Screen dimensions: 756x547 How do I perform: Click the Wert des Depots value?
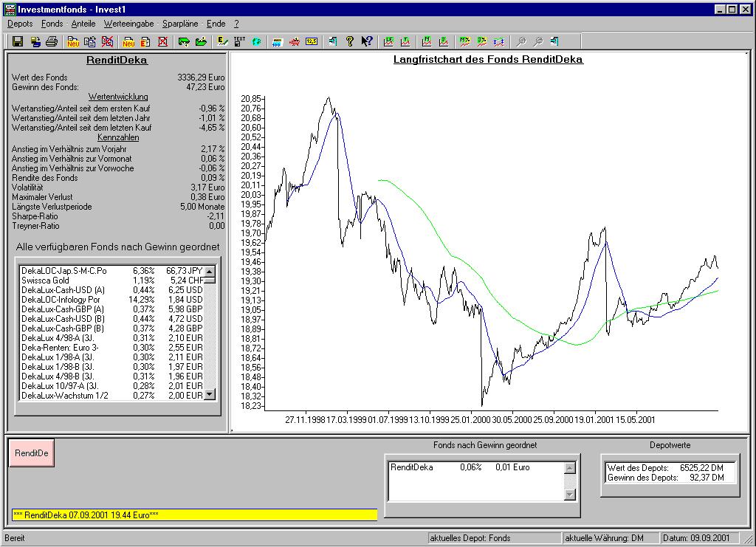[x=701, y=468]
